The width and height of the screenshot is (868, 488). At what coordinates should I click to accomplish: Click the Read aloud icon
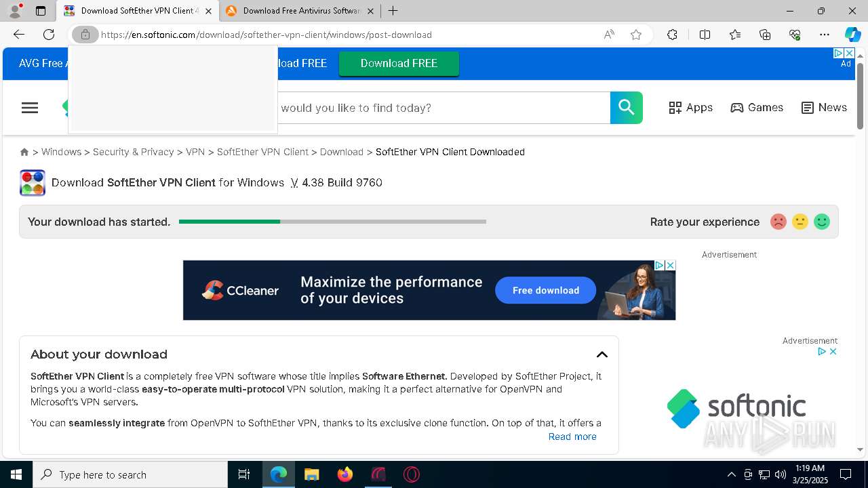pyautogui.click(x=609, y=35)
